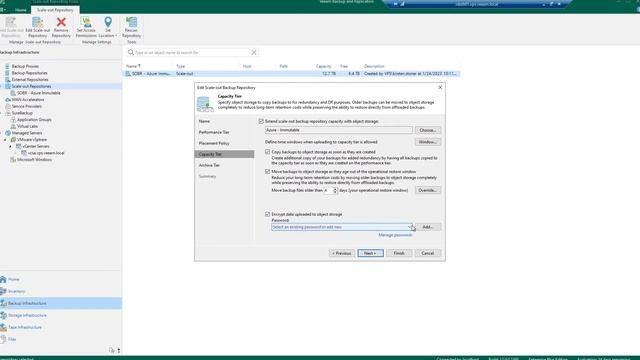Screen dimensions: 640x360
Task: Click the Window... button for upload schedule
Action: pyautogui.click(x=428, y=142)
